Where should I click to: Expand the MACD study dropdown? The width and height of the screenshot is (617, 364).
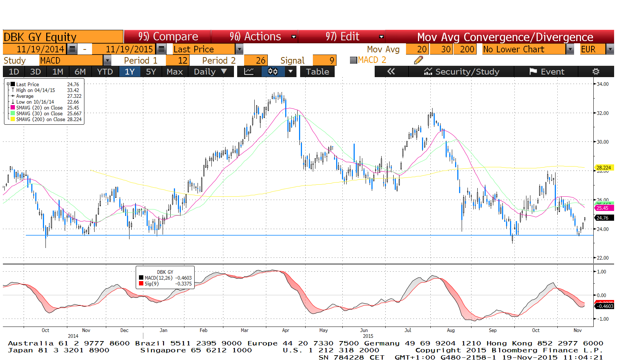tap(107, 60)
